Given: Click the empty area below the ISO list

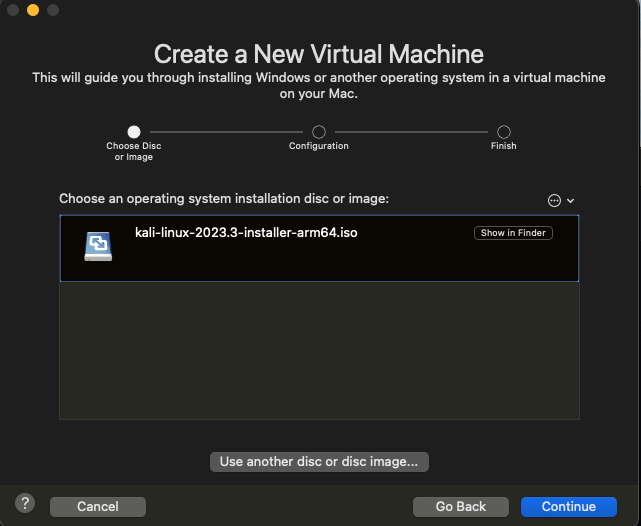Looking at the screenshot, I should click(x=319, y=350).
